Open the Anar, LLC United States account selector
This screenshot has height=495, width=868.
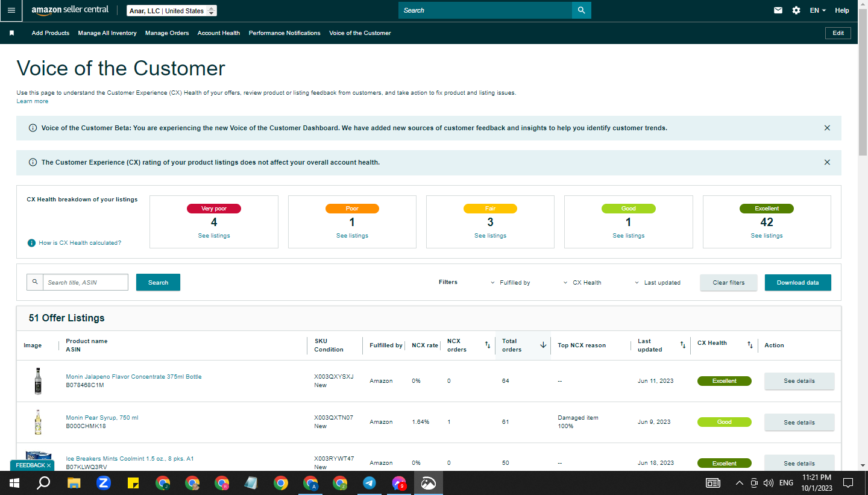pyautogui.click(x=172, y=11)
